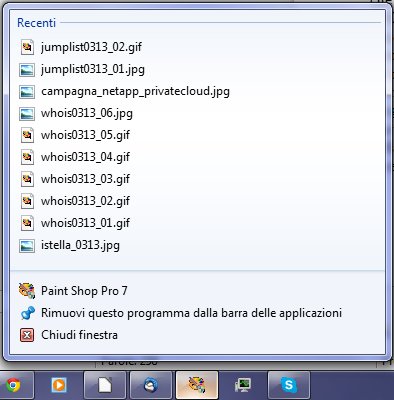Click the GIF icon beside whois0313_04.gif
The height and width of the screenshot is (400, 394).
click(x=27, y=157)
